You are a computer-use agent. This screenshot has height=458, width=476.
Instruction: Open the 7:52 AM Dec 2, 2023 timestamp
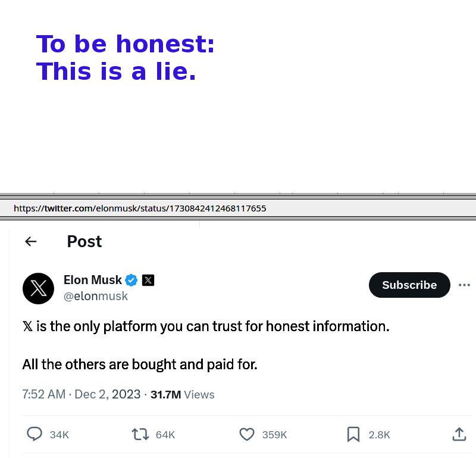[x=81, y=394]
